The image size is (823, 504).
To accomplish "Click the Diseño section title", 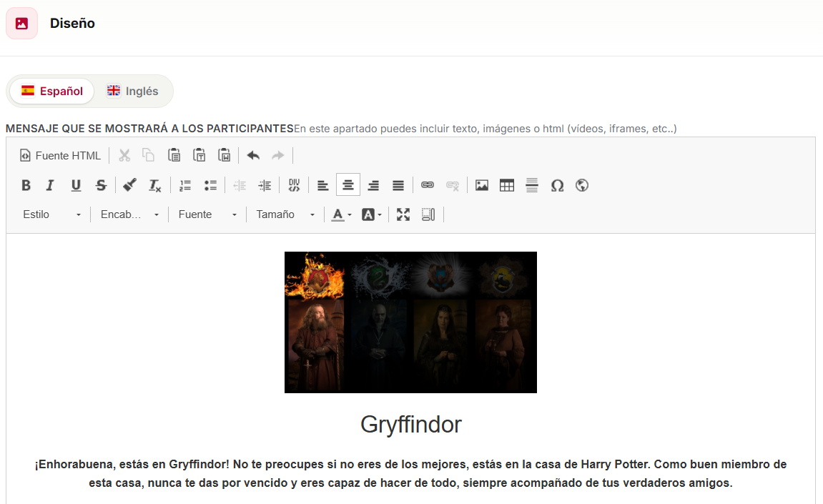I will [x=72, y=23].
